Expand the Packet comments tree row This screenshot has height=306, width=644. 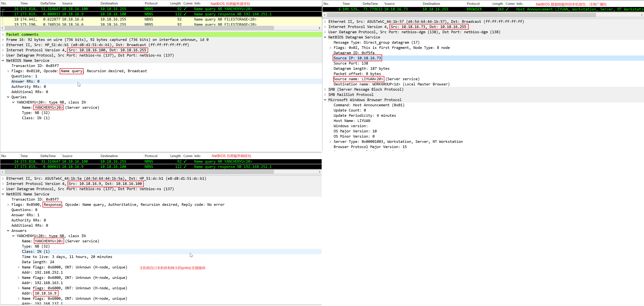click(x=3, y=34)
